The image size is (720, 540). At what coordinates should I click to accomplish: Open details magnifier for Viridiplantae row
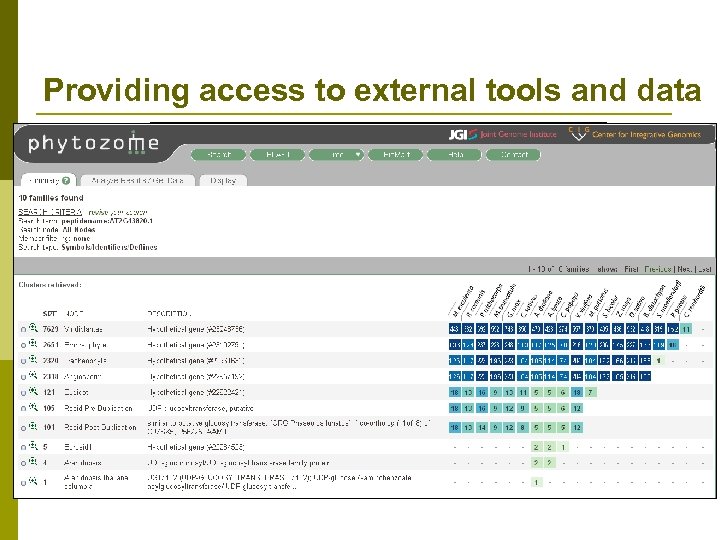[x=33, y=328]
